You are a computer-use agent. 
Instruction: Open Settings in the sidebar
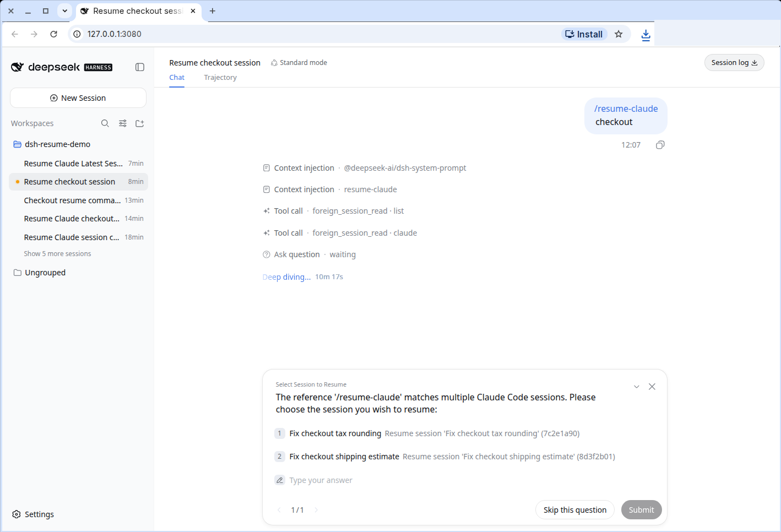click(x=33, y=514)
